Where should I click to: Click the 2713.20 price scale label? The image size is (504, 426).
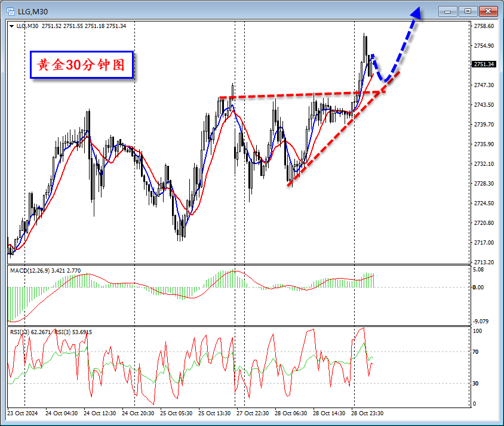click(x=484, y=262)
